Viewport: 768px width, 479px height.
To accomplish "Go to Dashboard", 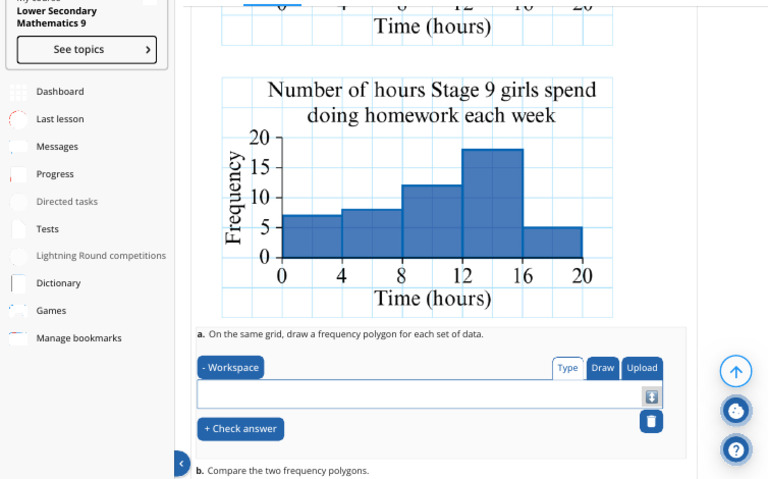I will click(60, 92).
